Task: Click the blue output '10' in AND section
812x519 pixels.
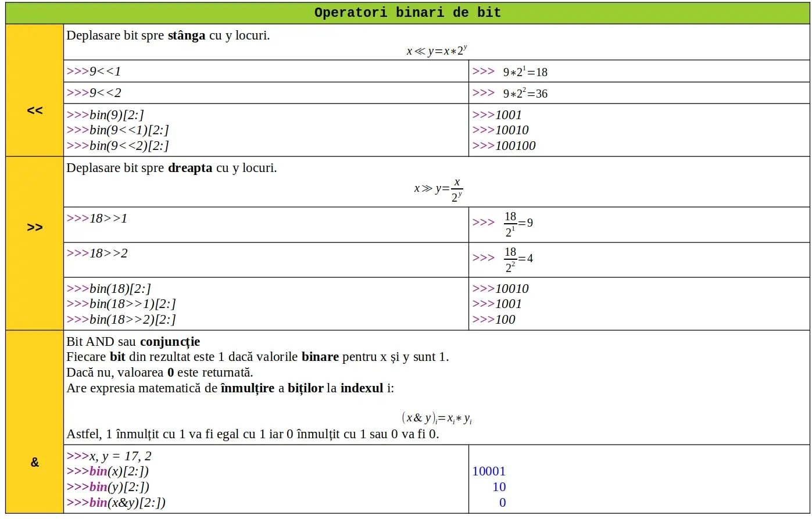Action: click(499, 487)
